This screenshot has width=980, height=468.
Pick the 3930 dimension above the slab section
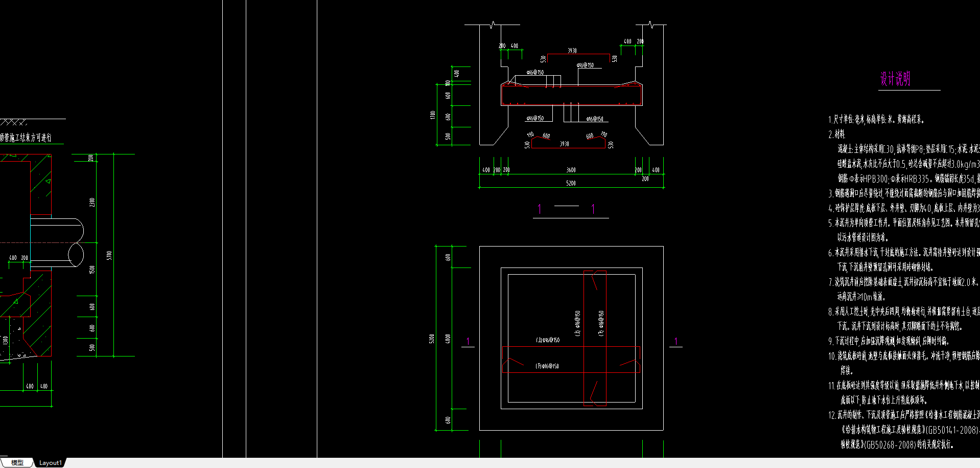(572, 51)
